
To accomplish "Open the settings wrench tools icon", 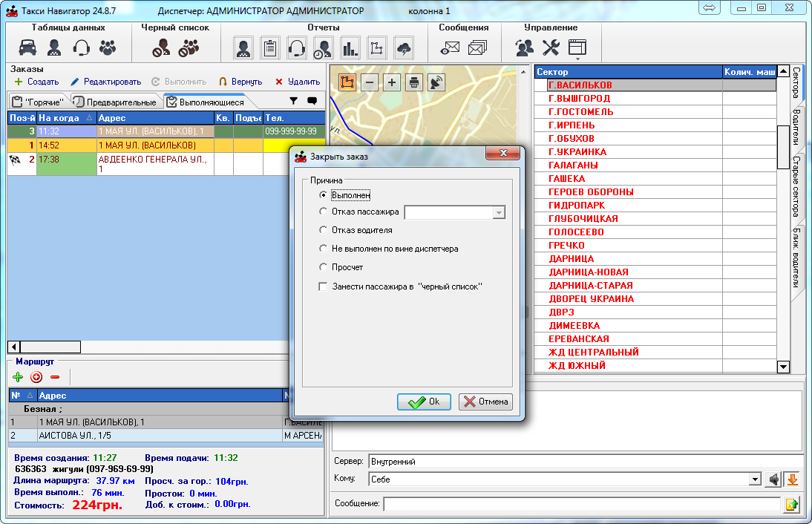I will point(551,48).
